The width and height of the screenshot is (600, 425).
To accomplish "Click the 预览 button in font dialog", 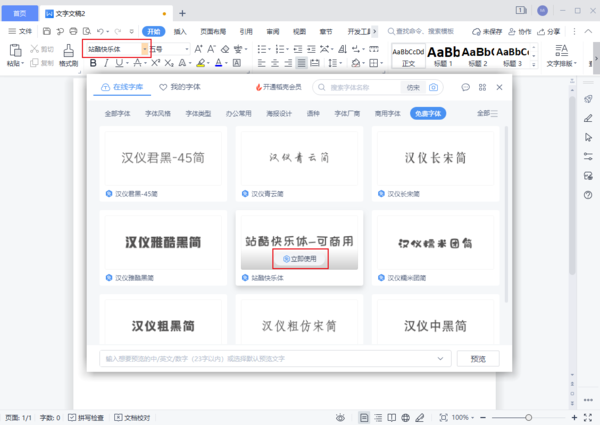I will (x=478, y=358).
